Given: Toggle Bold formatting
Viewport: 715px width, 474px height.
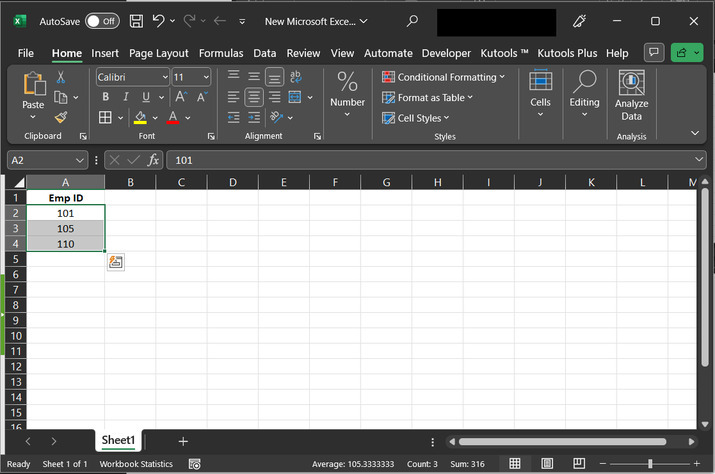Looking at the screenshot, I should pos(106,97).
